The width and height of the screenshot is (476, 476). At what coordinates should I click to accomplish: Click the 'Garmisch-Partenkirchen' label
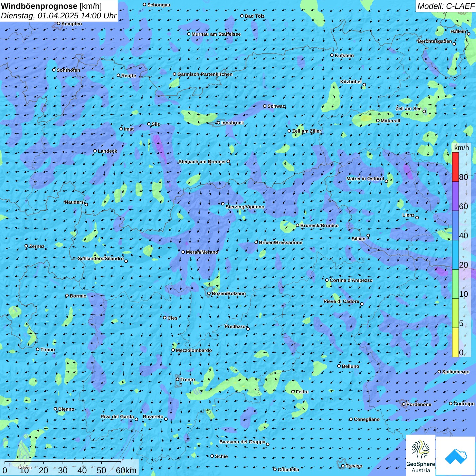(205, 74)
